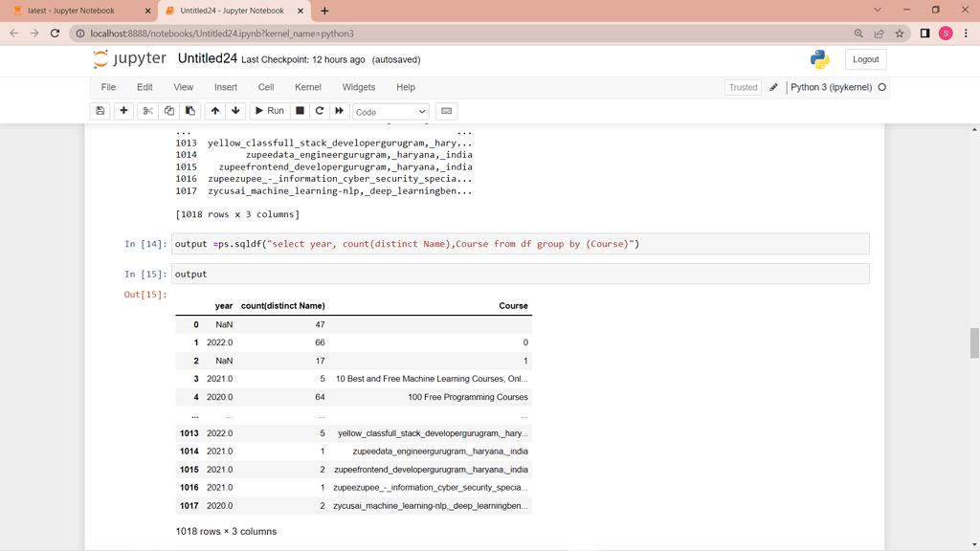Insert a new cell with the plus icon
This screenshot has width=980, height=551.
(x=122, y=110)
